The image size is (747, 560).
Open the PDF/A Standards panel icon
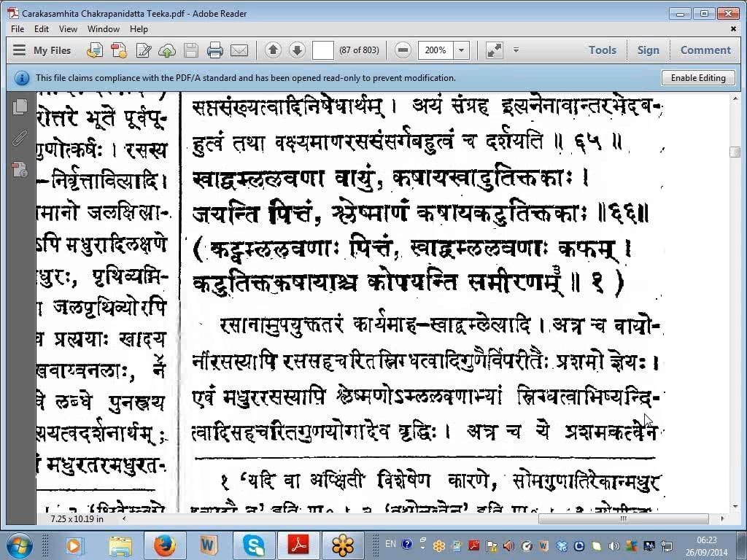pos(20,170)
